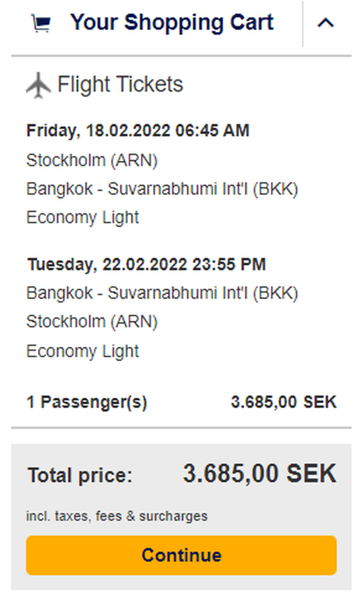
Task: Select return date Tuesday, 22.02.2022 23:55 PM
Action: (146, 264)
